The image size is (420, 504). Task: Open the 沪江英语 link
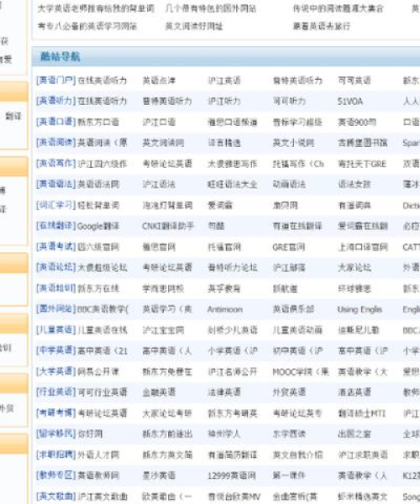point(224,81)
